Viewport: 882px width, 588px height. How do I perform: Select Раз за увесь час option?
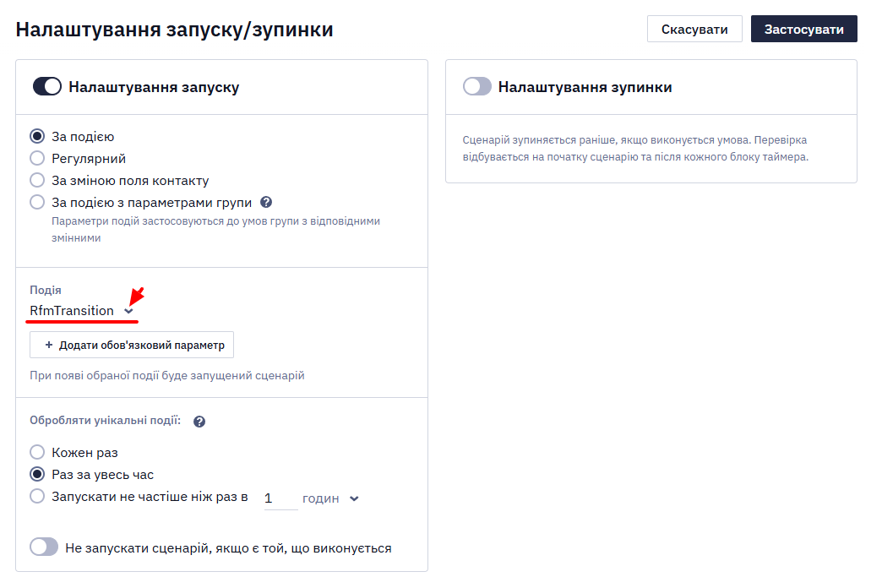37,474
